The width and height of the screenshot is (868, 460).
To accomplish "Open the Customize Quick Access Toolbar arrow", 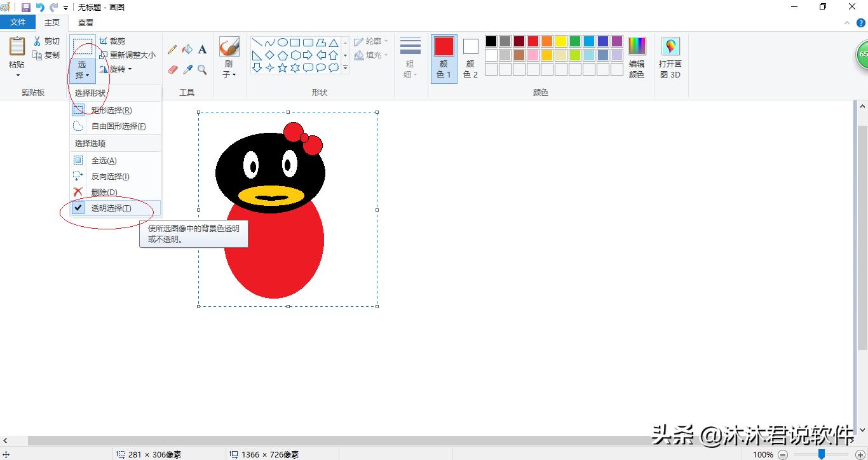I will click(66, 8).
